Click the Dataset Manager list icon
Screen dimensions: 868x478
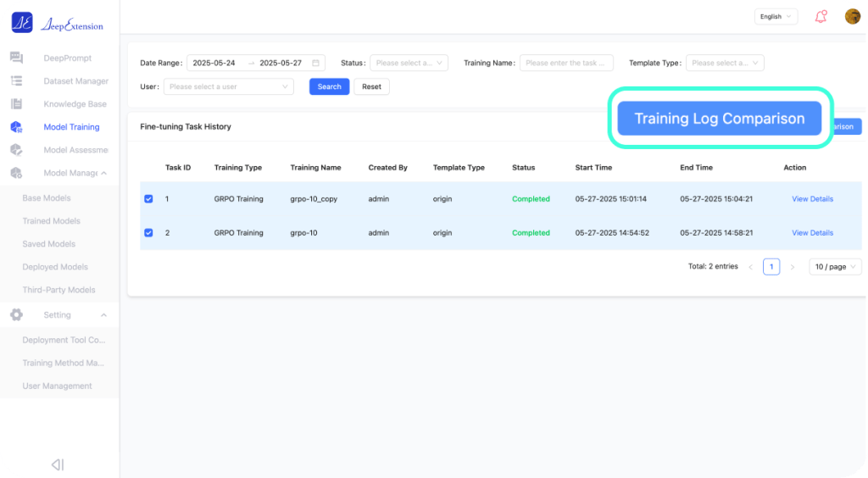tap(16, 81)
